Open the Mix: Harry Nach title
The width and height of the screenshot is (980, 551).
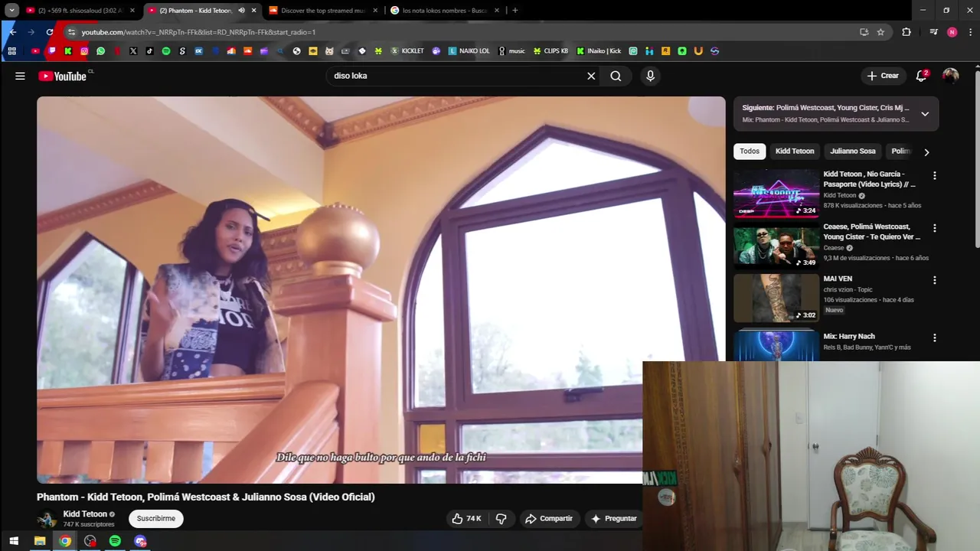(849, 336)
